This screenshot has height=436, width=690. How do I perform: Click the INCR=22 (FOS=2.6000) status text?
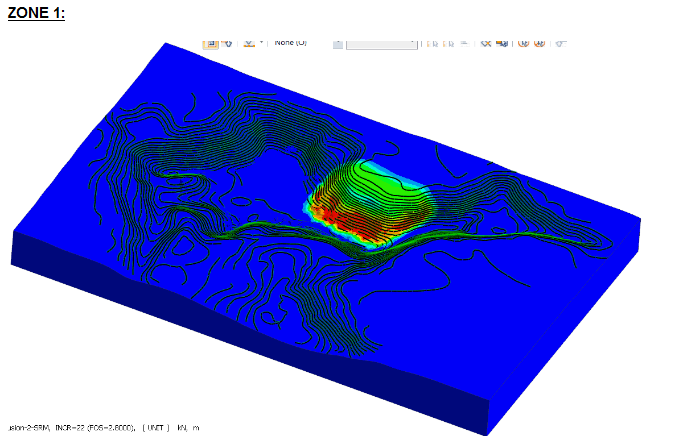[x=94, y=428]
